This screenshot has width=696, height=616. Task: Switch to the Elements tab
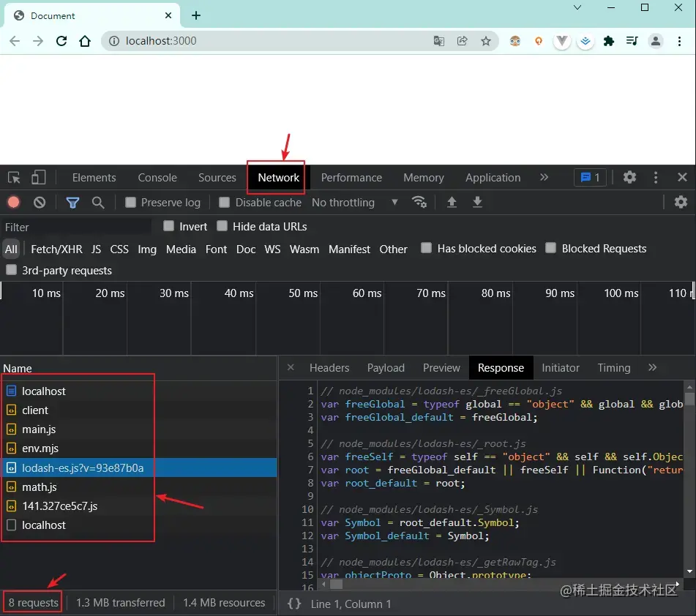click(x=94, y=178)
